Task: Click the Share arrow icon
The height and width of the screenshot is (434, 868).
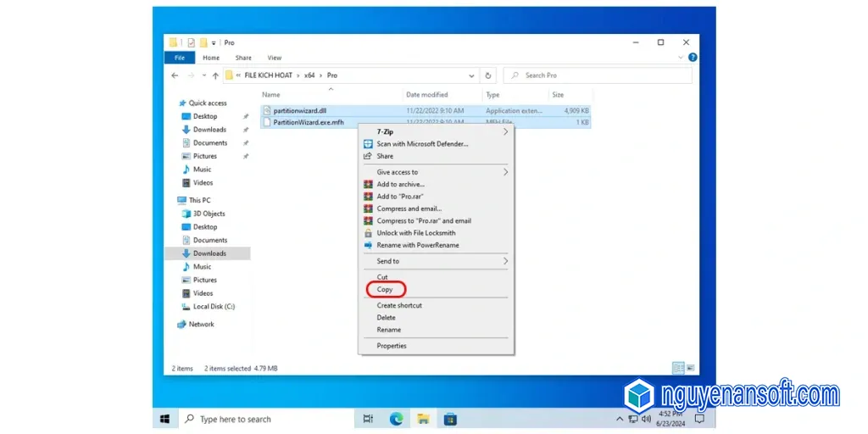Action: tap(368, 156)
